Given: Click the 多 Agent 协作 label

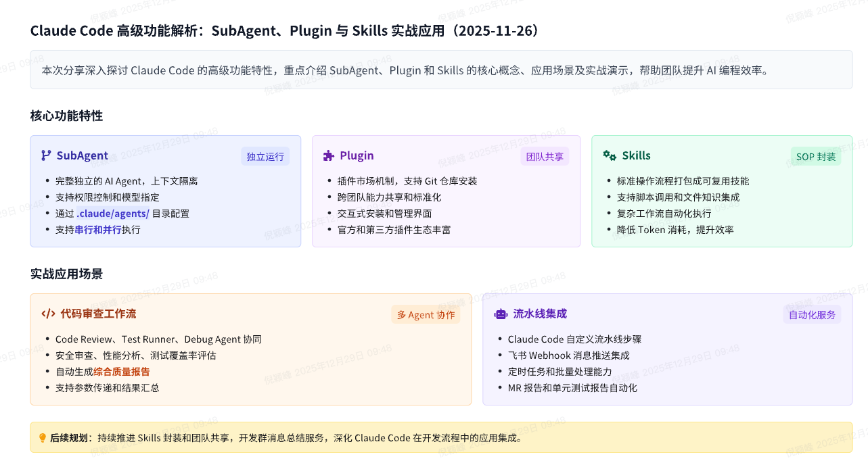Looking at the screenshot, I should [x=425, y=315].
